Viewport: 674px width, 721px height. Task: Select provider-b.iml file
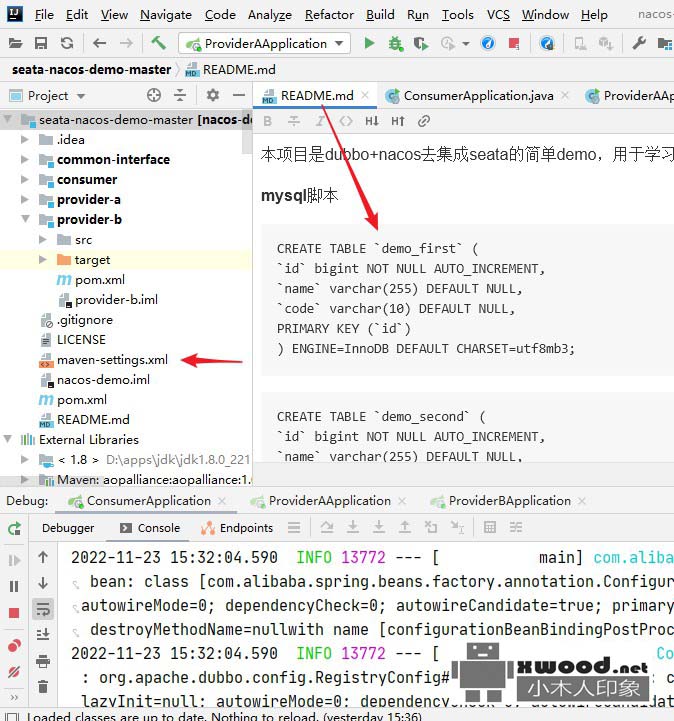coord(116,300)
